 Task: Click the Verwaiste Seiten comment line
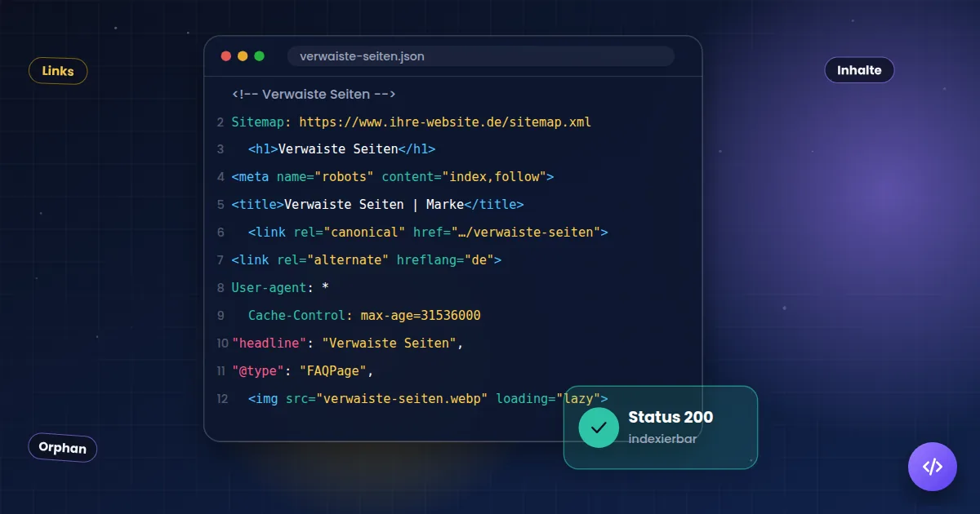(314, 95)
